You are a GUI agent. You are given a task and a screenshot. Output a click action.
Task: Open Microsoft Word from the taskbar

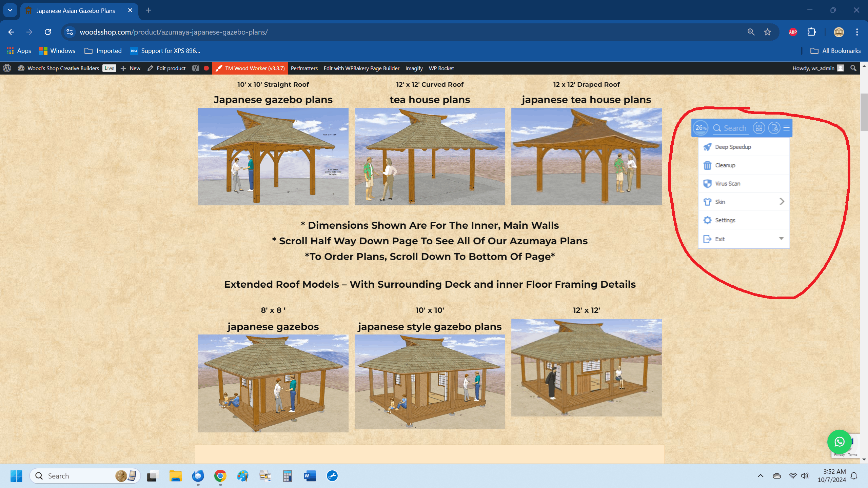[310, 476]
